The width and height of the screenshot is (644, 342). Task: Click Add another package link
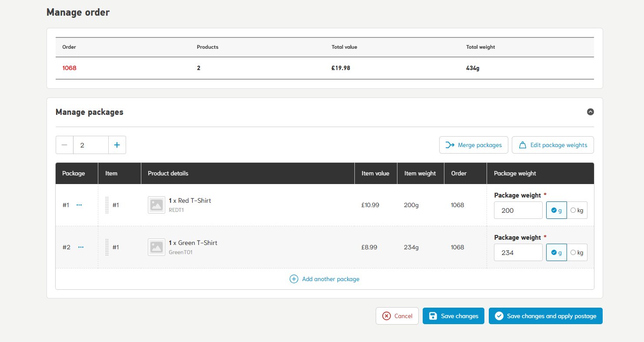tap(325, 279)
